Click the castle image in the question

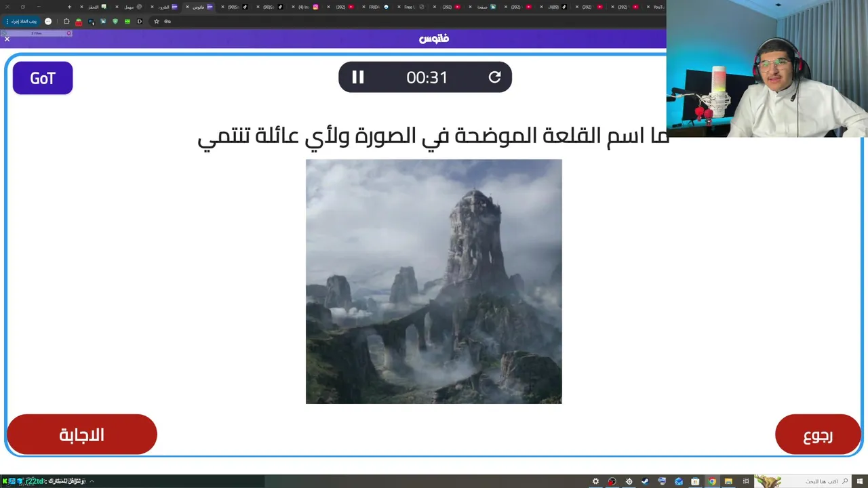point(434,281)
